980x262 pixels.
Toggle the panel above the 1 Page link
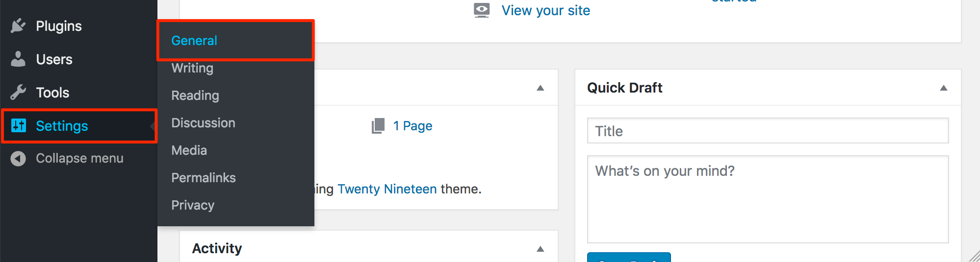540,88
